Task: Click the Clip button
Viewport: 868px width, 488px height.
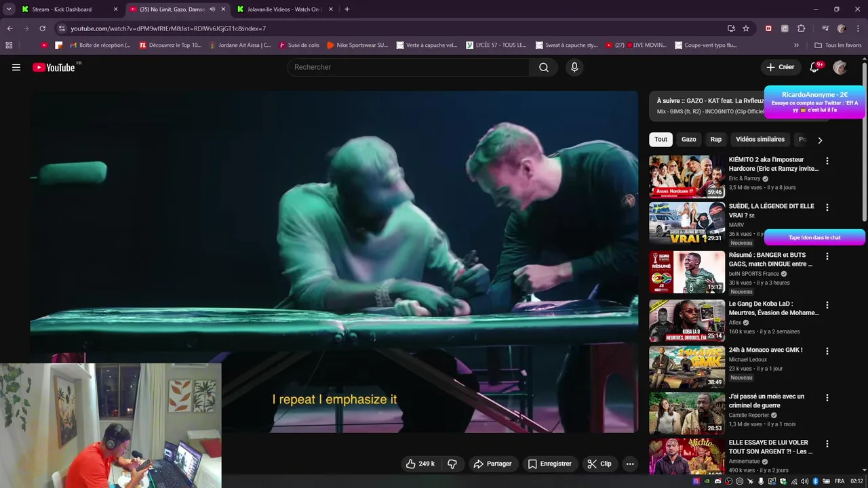Action: pyautogui.click(x=599, y=464)
